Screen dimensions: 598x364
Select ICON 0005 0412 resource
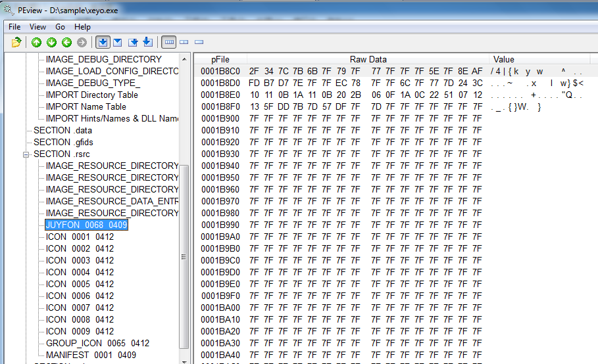(x=80, y=284)
